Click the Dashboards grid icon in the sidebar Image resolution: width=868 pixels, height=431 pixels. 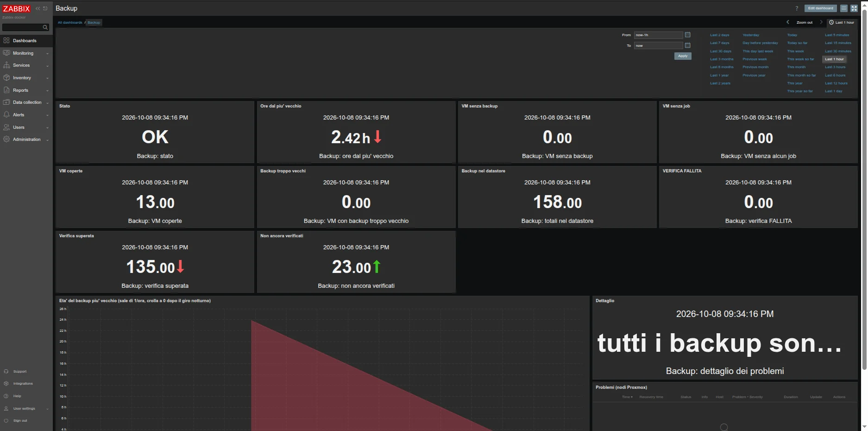click(6, 41)
